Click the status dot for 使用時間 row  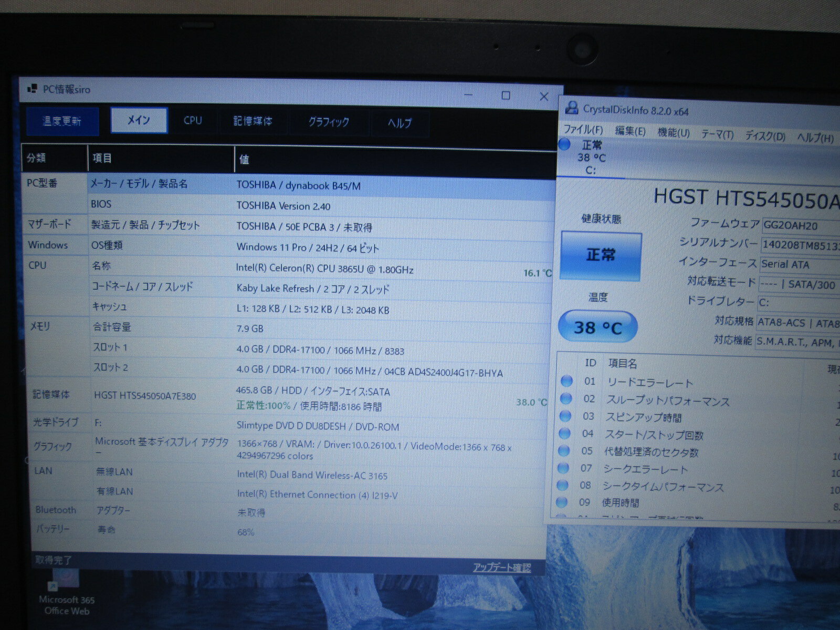coord(562,502)
